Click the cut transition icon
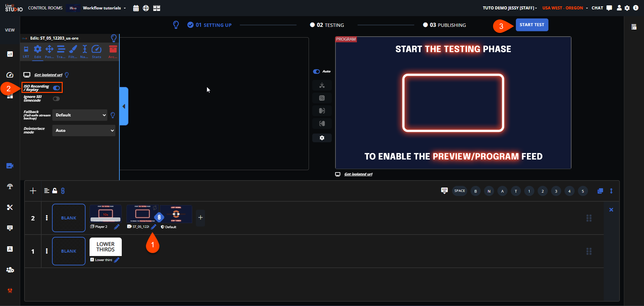644x306 pixels. (322, 85)
